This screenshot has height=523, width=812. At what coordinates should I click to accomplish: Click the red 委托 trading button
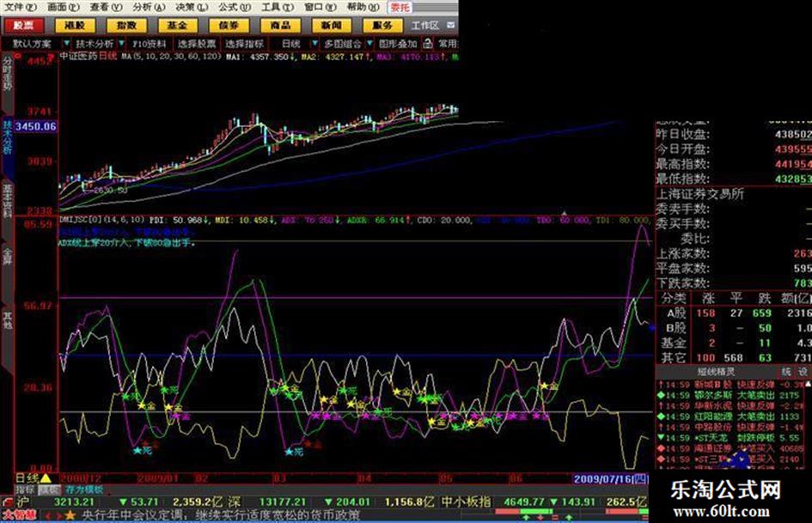[400, 7]
